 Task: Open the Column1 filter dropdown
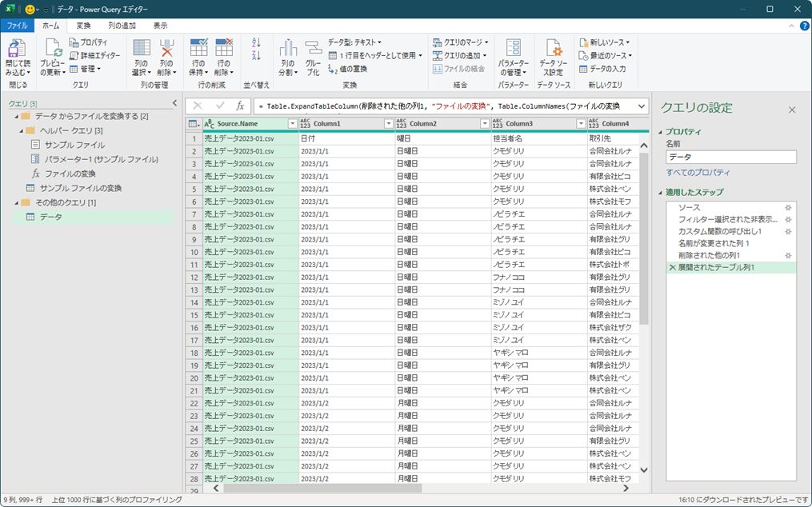(x=388, y=124)
